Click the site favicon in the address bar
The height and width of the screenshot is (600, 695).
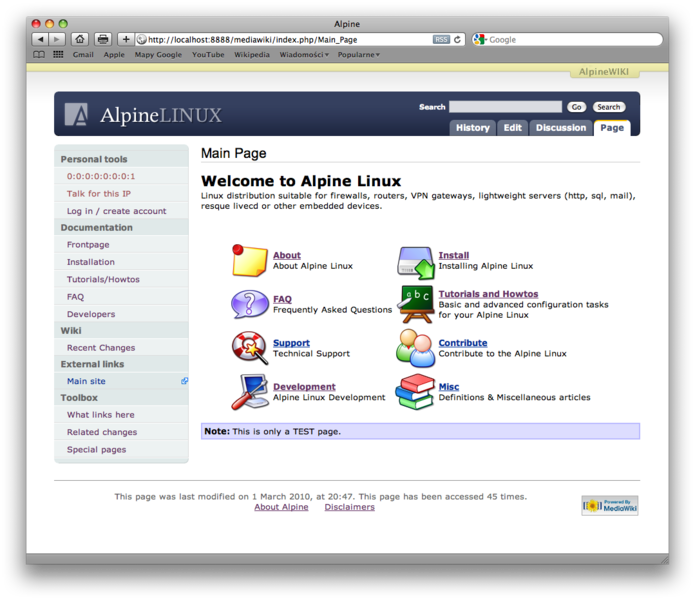pyautogui.click(x=141, y=39)
